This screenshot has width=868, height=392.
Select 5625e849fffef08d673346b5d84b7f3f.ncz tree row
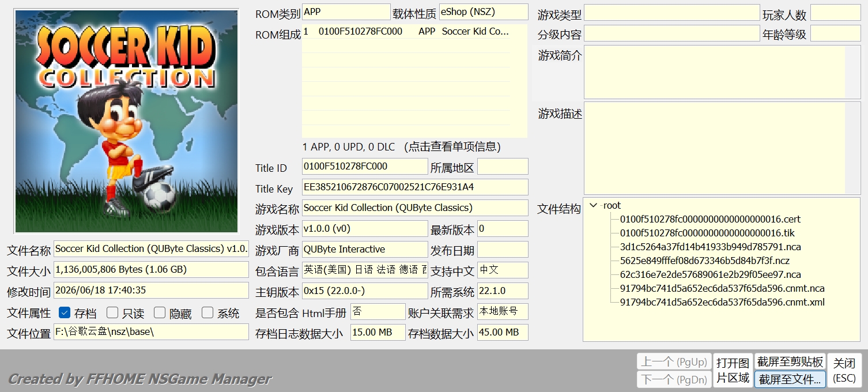[x=704, y=261]
